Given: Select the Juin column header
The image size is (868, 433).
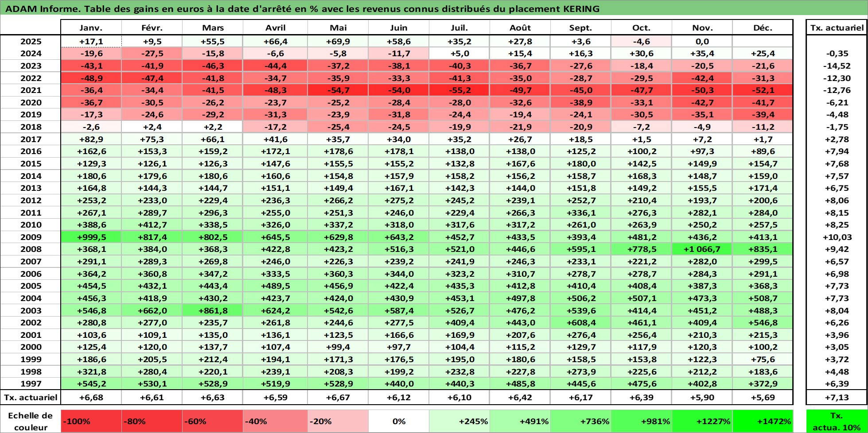Looking at the screenshot, I should (399, 27).
